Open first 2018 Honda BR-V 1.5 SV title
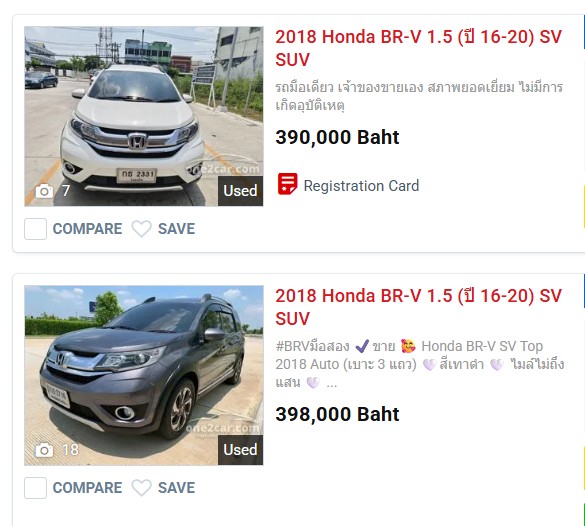 (x=418, y=48)
